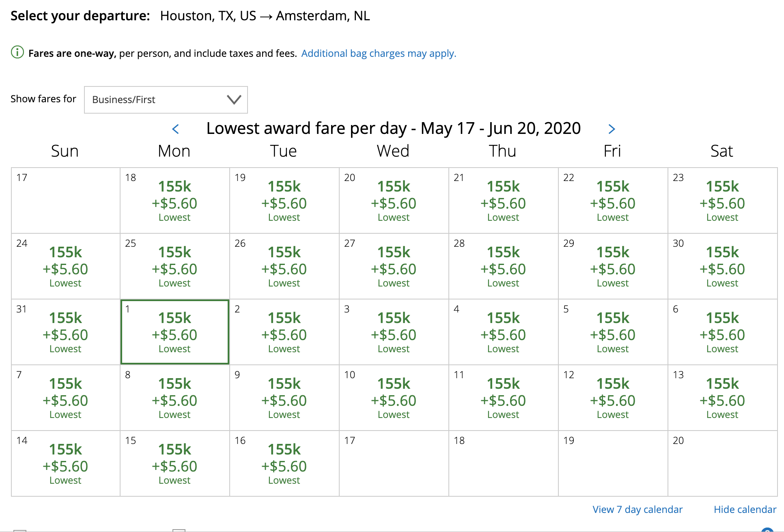Select June 12 Friday fare
784x532 pixels.
point(612,398)
